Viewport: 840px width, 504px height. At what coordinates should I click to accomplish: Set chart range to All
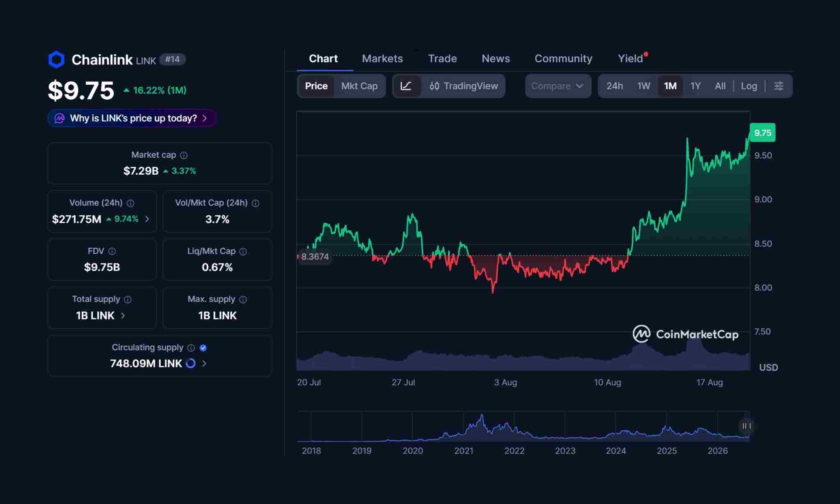720,86
